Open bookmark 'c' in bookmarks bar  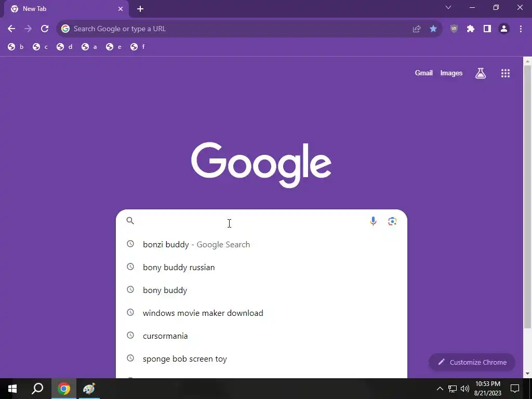click(x=41, y=47)
